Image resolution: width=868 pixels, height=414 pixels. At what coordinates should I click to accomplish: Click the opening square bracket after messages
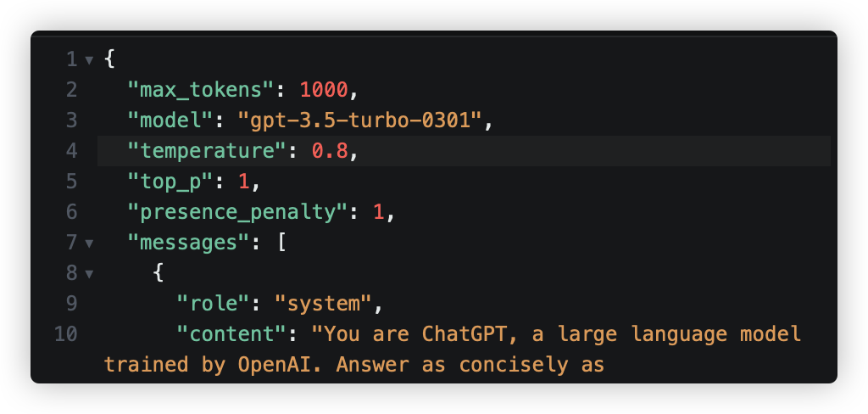coord(281,242)
